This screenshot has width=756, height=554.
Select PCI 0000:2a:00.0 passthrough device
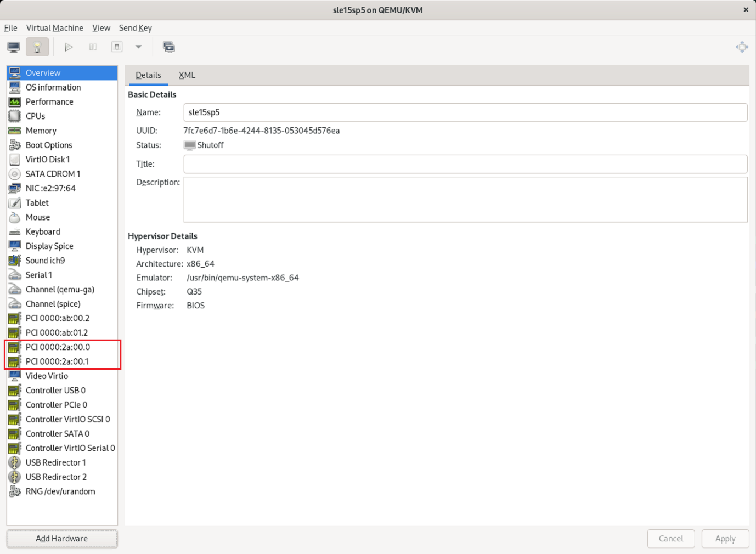coord(58,347)
